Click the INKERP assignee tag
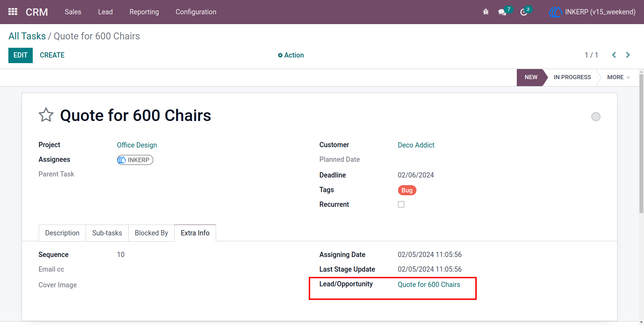The width and height of the screenshot is (644, 325). tap(135, 160)
